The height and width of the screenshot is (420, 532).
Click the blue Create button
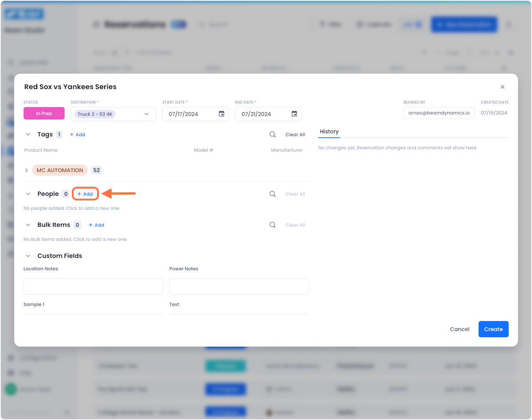493,329
